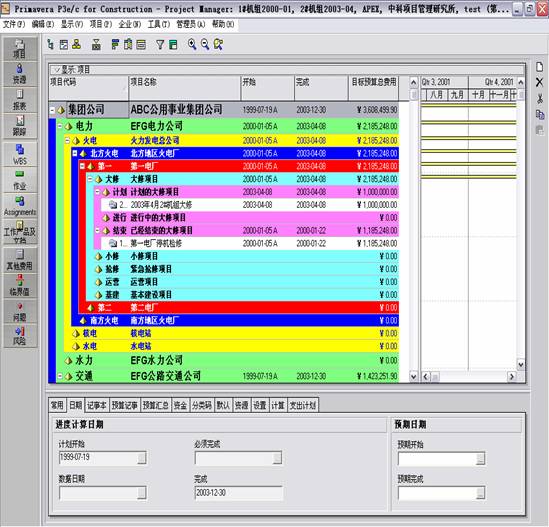549x527 pixels.
Task: Click the Filter funnel toolbar icon
Action: tap(160, 44)
